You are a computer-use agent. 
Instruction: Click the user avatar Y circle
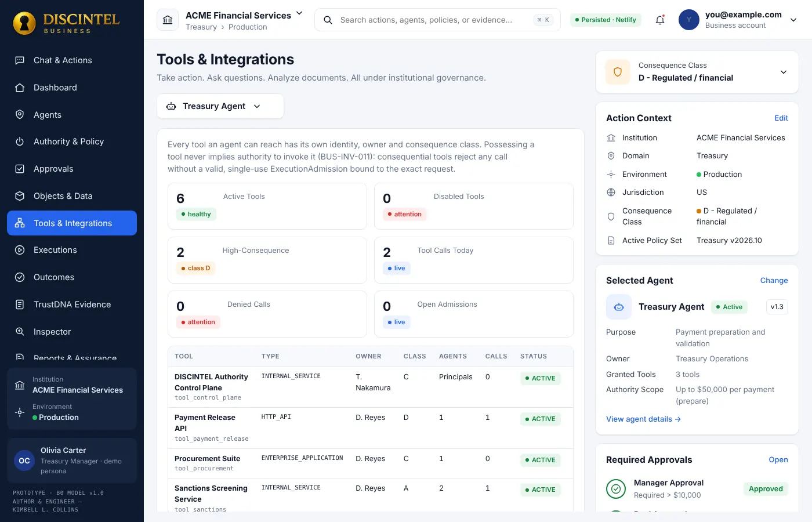click(x=689, y=20)
